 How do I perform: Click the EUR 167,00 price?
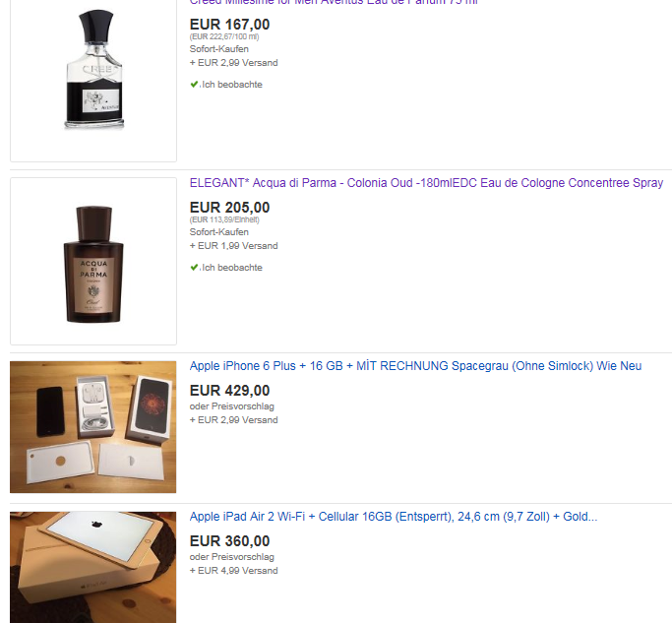[229, 25]
